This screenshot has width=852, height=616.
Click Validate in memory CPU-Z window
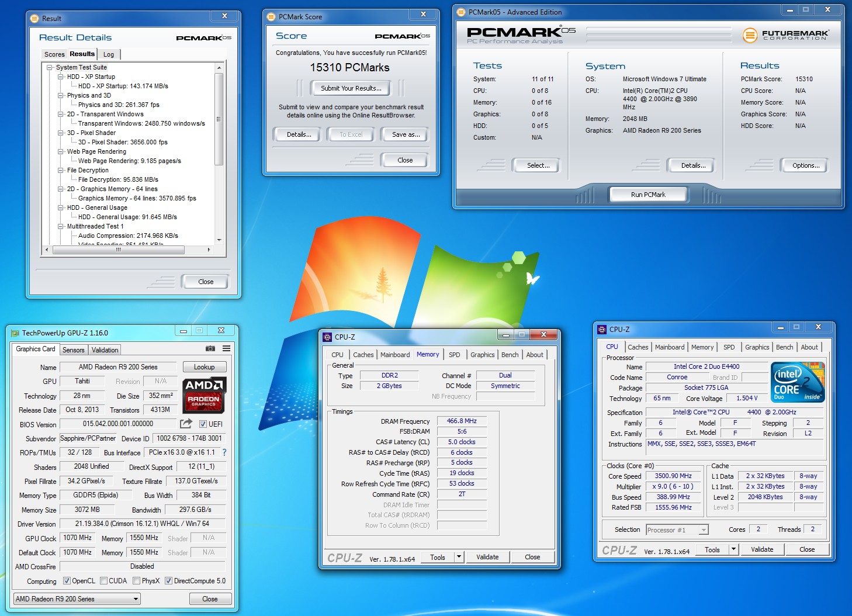coord(487,557)
